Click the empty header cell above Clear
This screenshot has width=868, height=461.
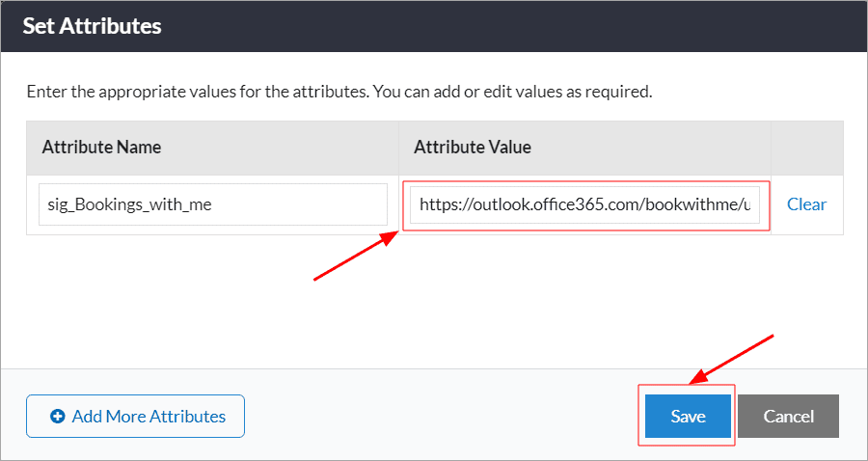coord(807,148)
